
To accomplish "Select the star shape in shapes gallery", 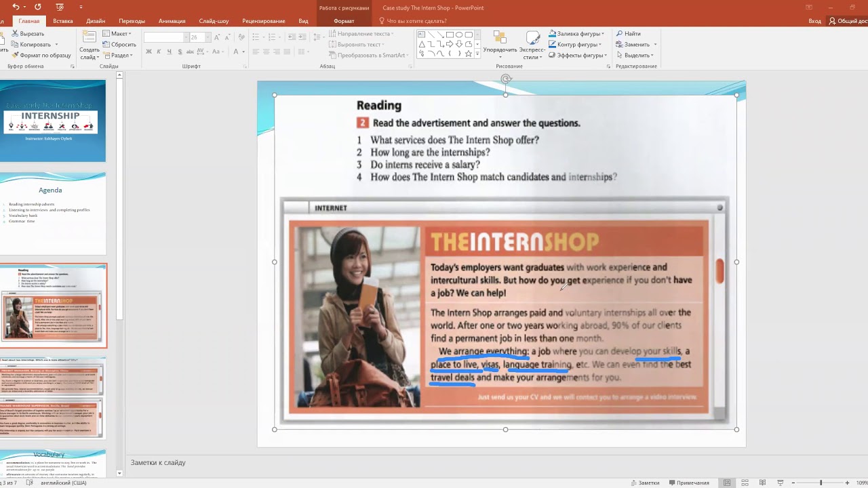I will click(x=469, y=54).
